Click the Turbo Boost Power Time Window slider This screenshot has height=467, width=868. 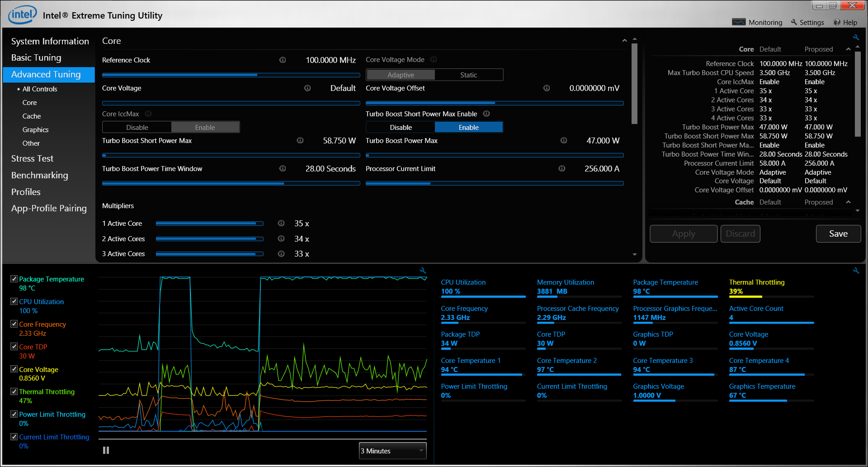point(231,183)
